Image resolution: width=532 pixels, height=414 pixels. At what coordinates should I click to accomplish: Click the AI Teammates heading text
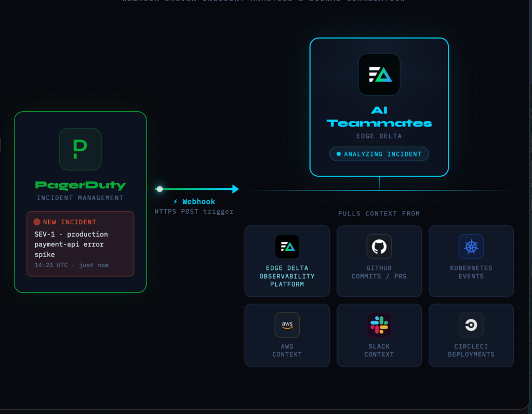pos(379,117)
